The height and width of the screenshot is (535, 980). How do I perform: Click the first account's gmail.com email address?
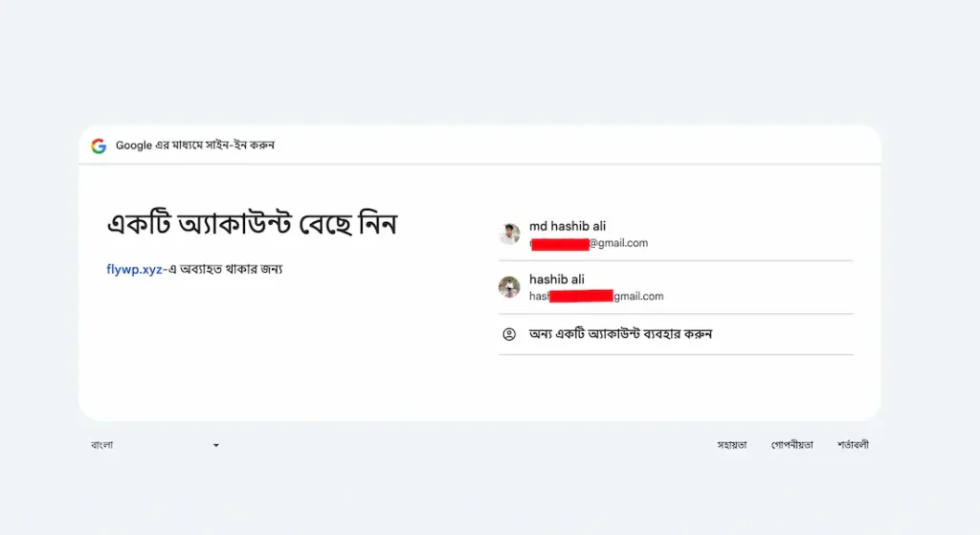coord(618,243)
